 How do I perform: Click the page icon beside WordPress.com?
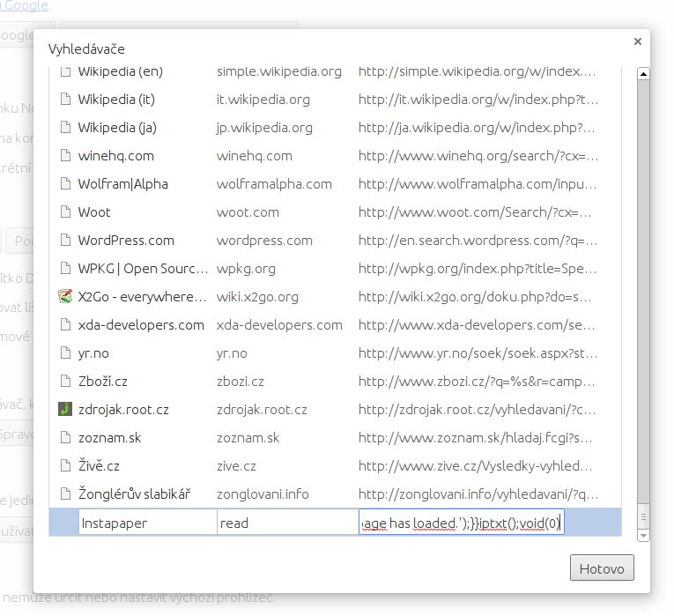click(65, 241)
